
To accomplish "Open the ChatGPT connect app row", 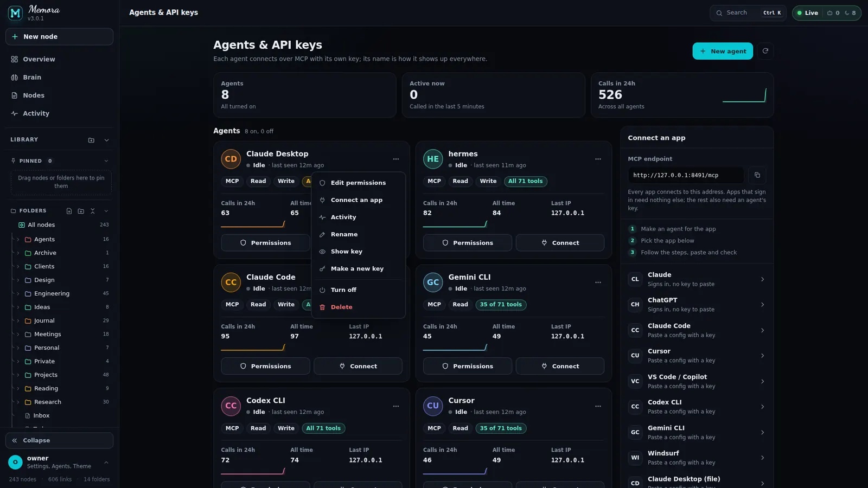I will pyautogui.click(x=697, y=305).
